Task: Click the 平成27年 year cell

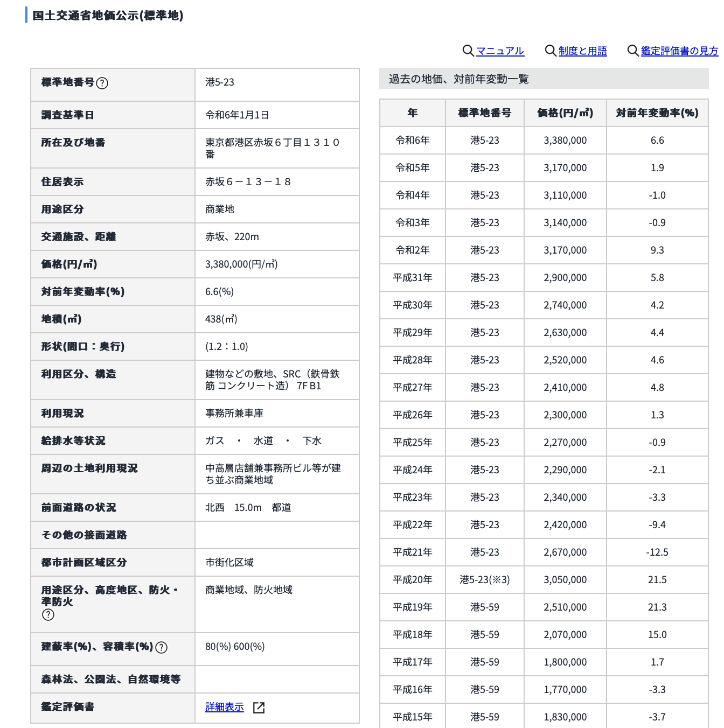Action: (x=413, y=388)
